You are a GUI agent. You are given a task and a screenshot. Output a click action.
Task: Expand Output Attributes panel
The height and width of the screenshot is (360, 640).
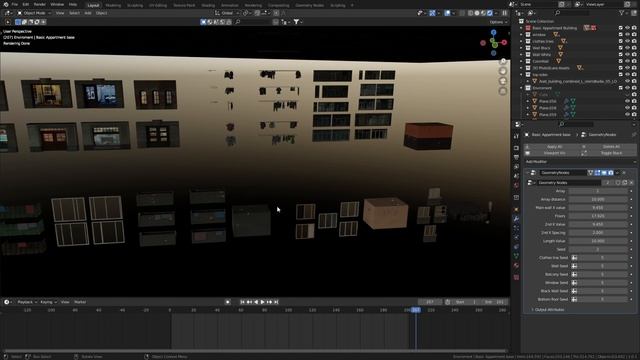[x=548, y=310]
